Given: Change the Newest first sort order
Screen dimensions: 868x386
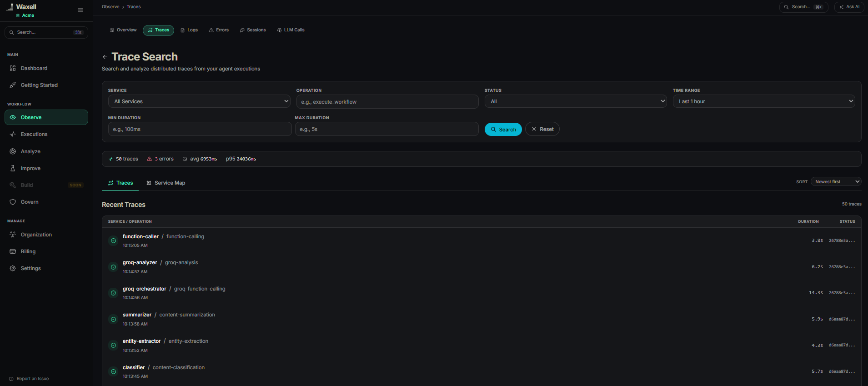Looking at the screenshot, I should (836, 182).
